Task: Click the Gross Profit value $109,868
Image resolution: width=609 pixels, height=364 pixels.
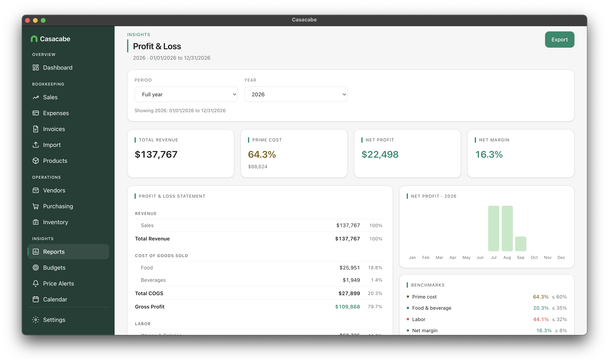Action: (347, 307)
